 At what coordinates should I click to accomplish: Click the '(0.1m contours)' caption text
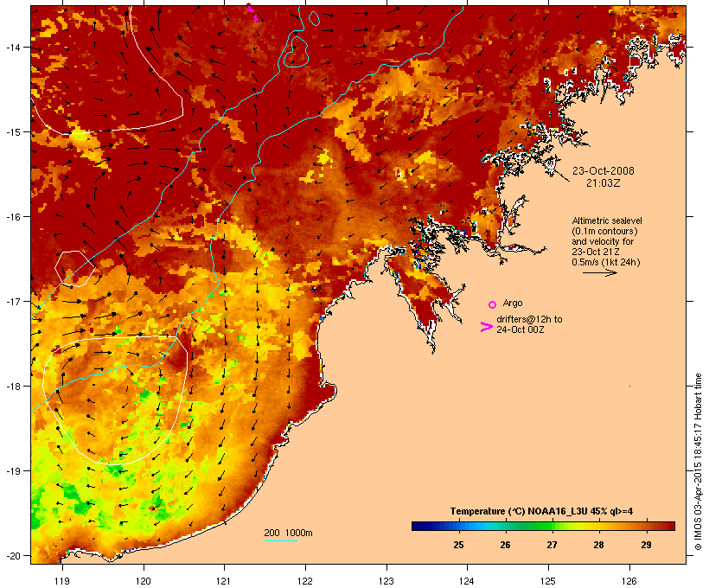pyautogui.click(x=604, y=231)
